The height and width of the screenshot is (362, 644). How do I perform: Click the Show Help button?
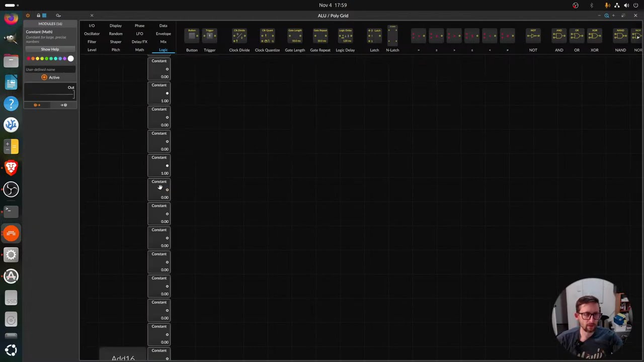click(50, 49)
